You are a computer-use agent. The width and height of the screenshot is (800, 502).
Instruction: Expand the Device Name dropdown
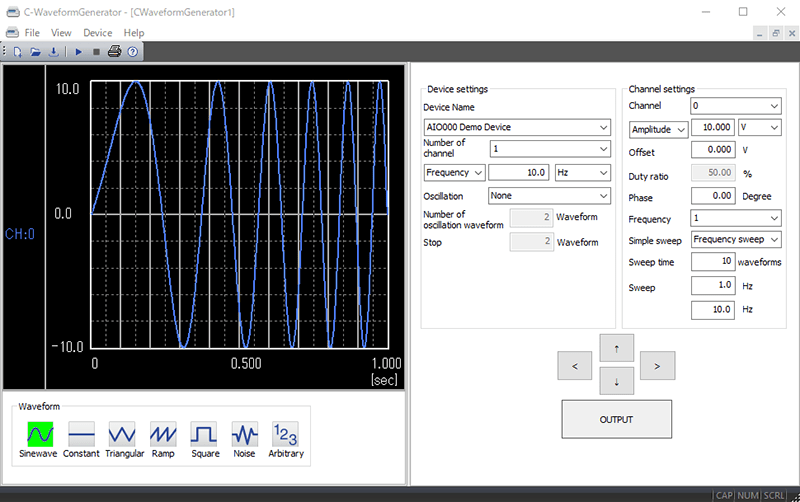click(x=516, y=127)
